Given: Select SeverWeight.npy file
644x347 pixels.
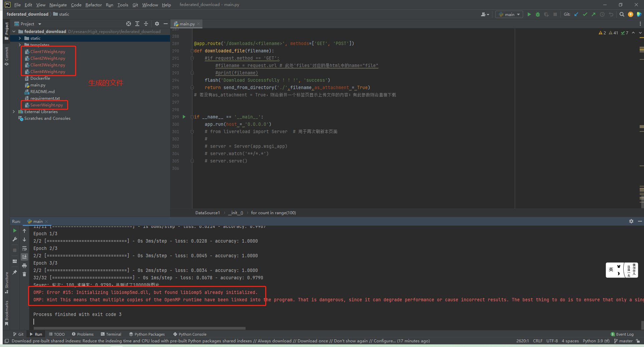Looking at the screenshot, I should pyautogui.click(x=46, y=105).
